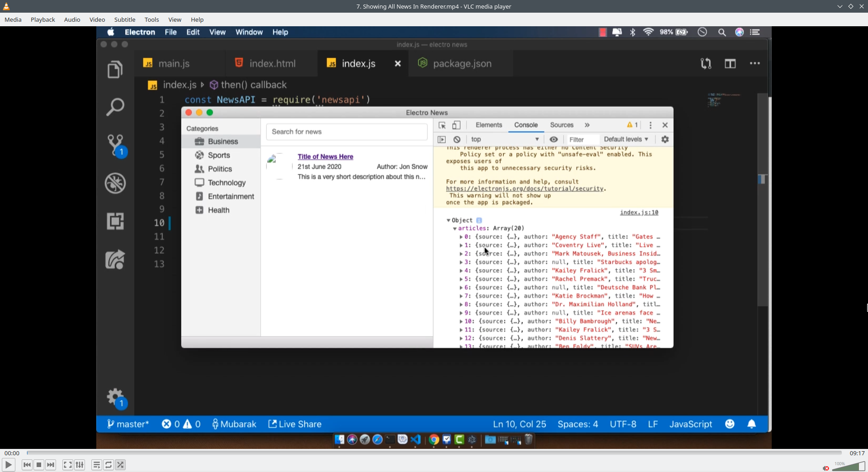This screenshot has height=472, width=868.
Task: Open the VLC Subtitle menu
Action: tap(125, 19)
